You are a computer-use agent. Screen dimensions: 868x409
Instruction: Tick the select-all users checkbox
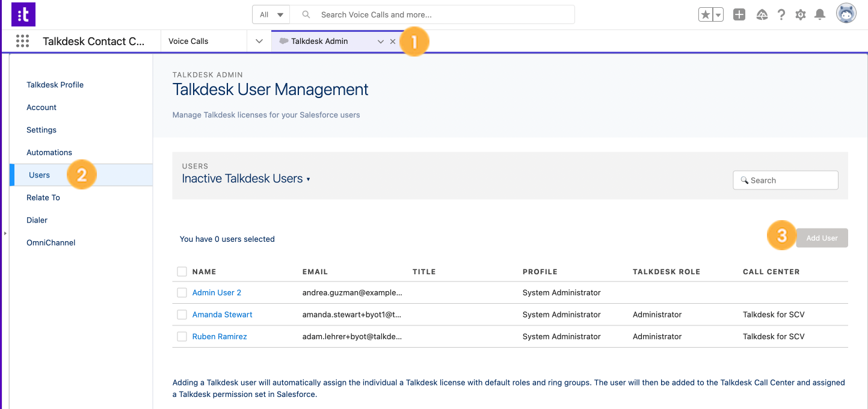pyautogui.click(x=182, y=272)
